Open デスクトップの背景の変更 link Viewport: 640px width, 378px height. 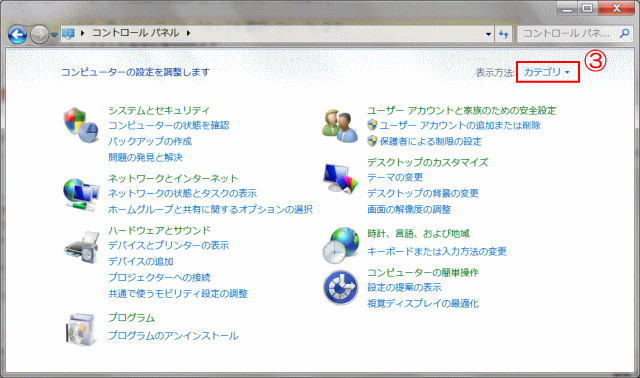pos(422,193)
